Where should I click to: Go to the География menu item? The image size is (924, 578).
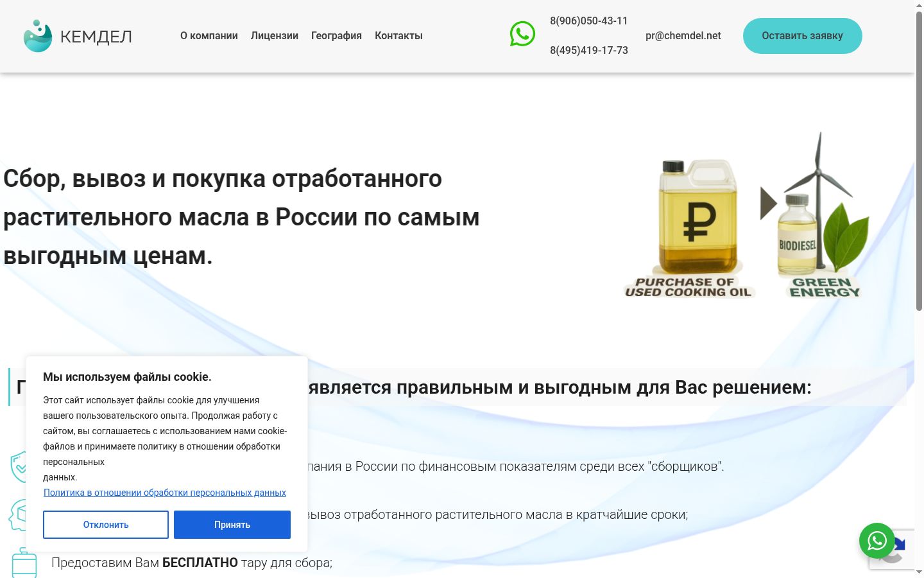(x=336, y=36)
